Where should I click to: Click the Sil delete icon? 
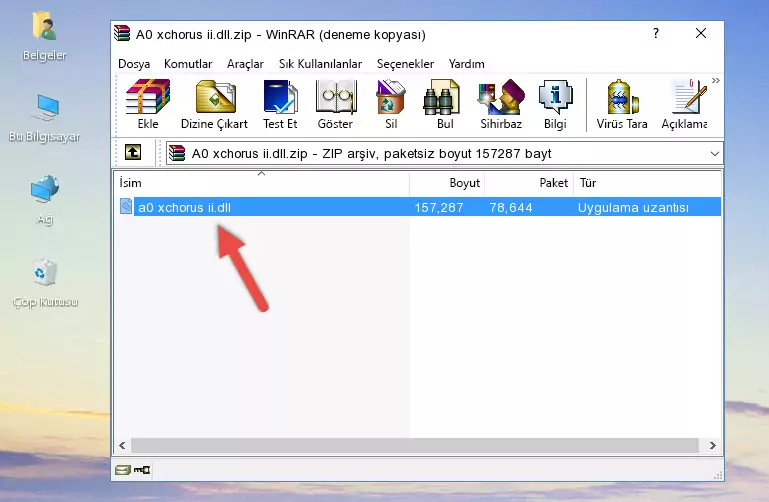(x=391, y=104)
